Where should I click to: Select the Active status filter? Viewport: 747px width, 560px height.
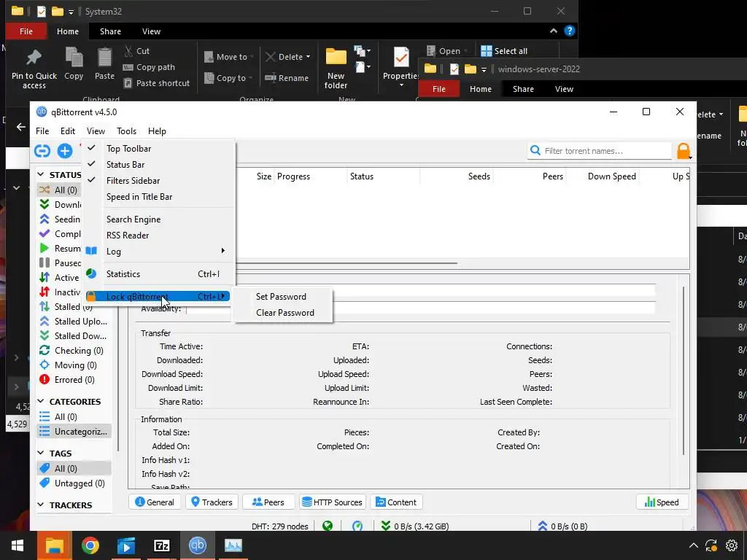(x=59, y=278)
